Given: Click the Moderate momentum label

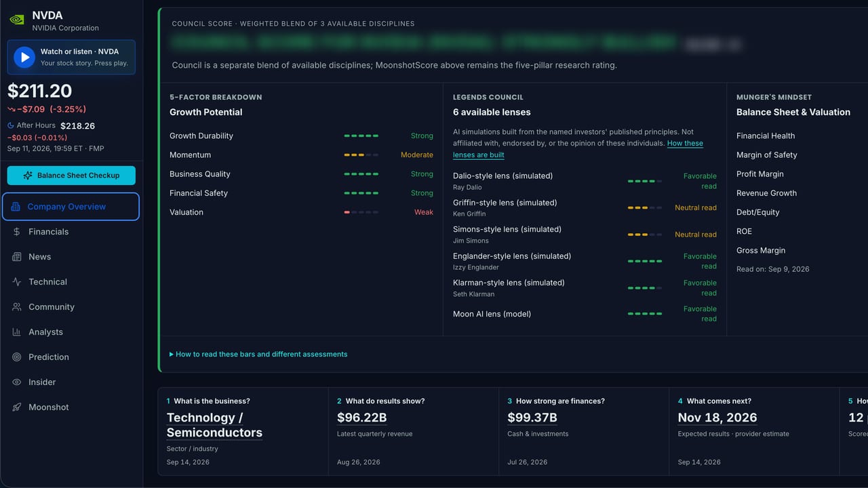Looking at the screenshot, I should [417, 155].
